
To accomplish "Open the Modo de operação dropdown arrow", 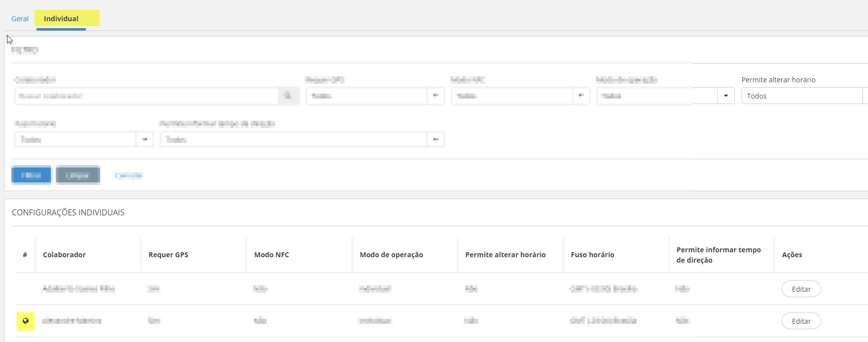I will tap(726, 96).
